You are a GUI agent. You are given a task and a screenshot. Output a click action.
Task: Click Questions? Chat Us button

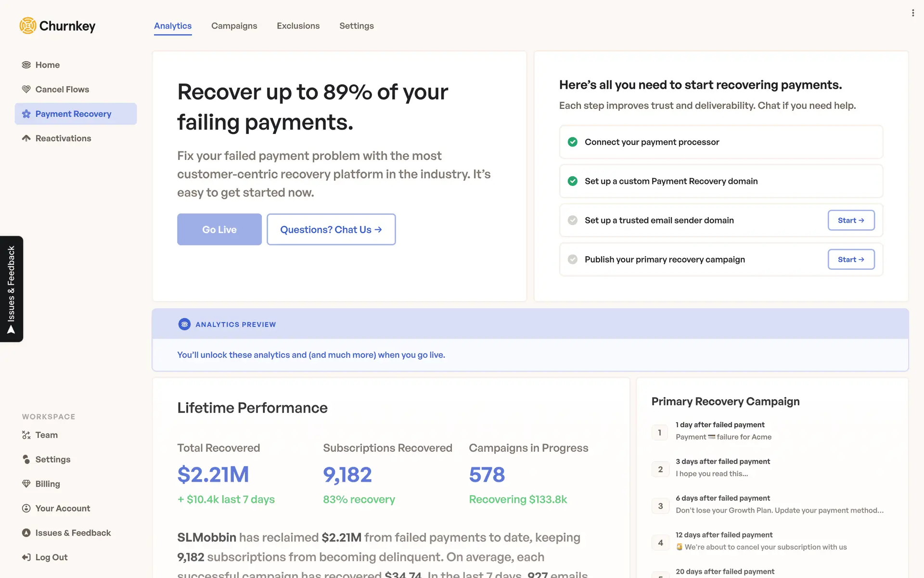[x=331, y=230]
